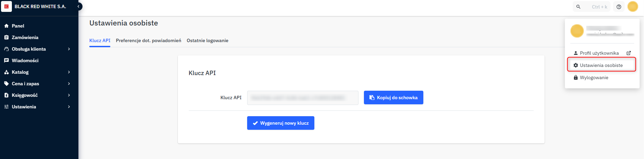Click the help question mark icon

point(619,7)
